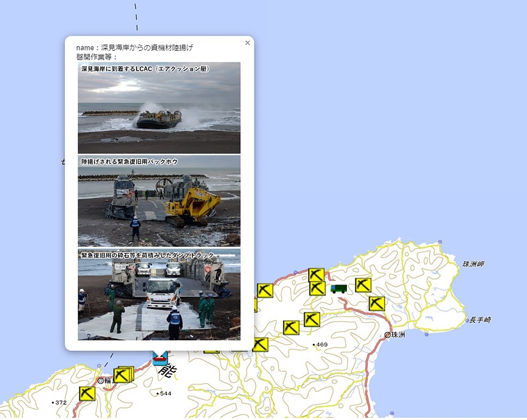Click the 輪島 circled town marker
Image resolution: width=527 pixels, height=420 pixels.
pos(101,381)
